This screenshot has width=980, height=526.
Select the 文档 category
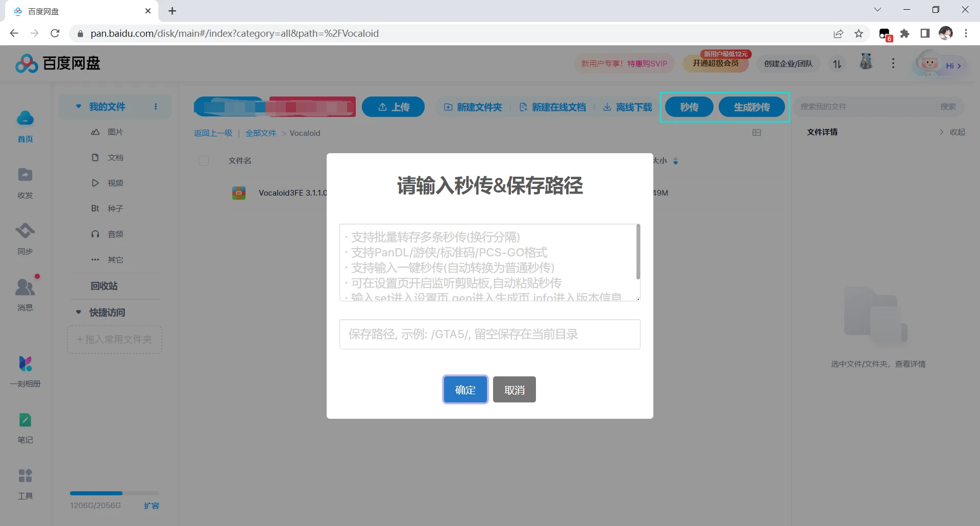click(x=115, y=158)
